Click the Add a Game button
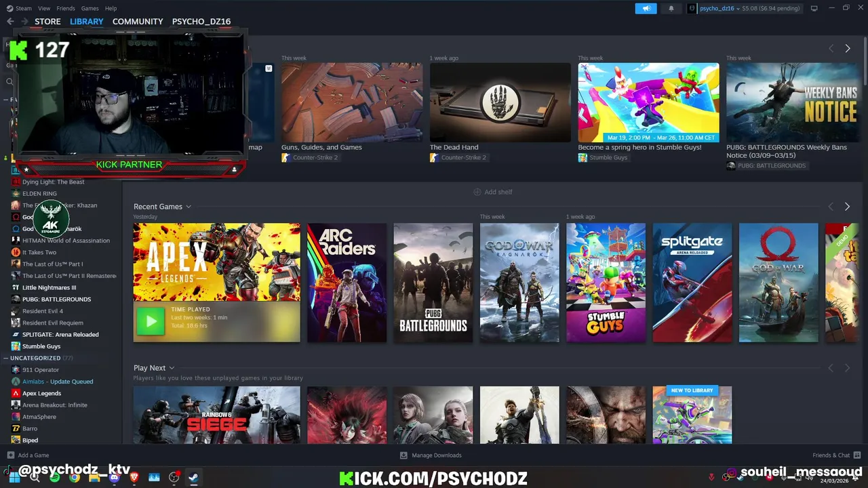This screenshot has width=868, height=488. [28, 455]
